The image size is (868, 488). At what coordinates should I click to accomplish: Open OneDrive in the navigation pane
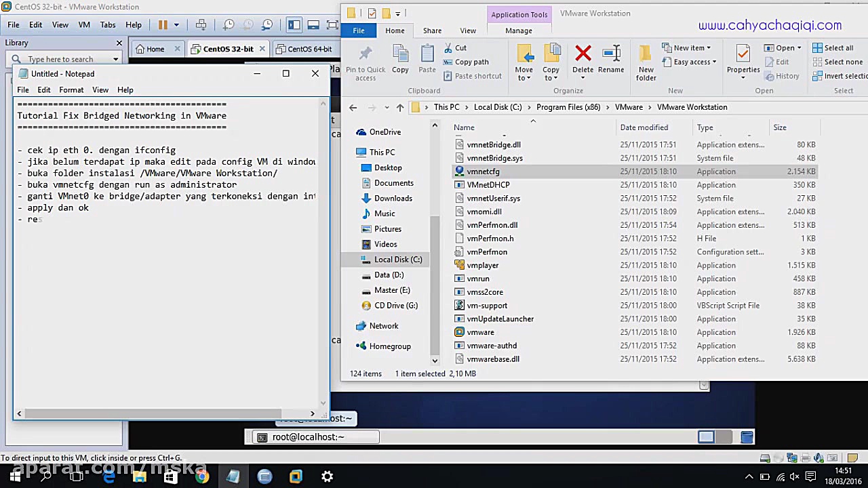pos(385,132)
